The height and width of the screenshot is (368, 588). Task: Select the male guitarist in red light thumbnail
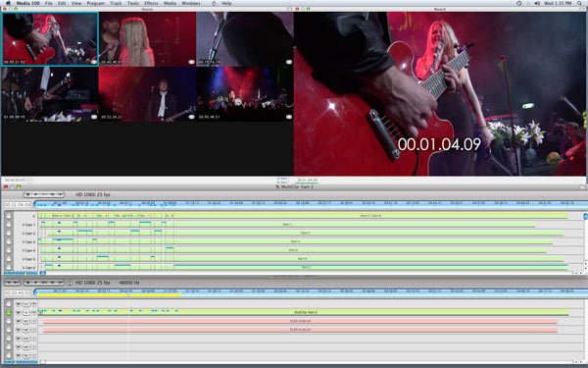[x=147, y=94]
